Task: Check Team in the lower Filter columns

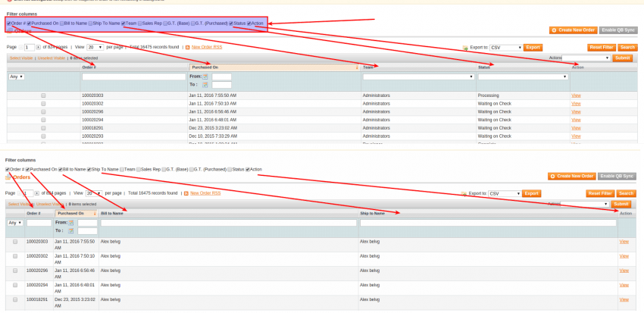Action: point(122,169)
